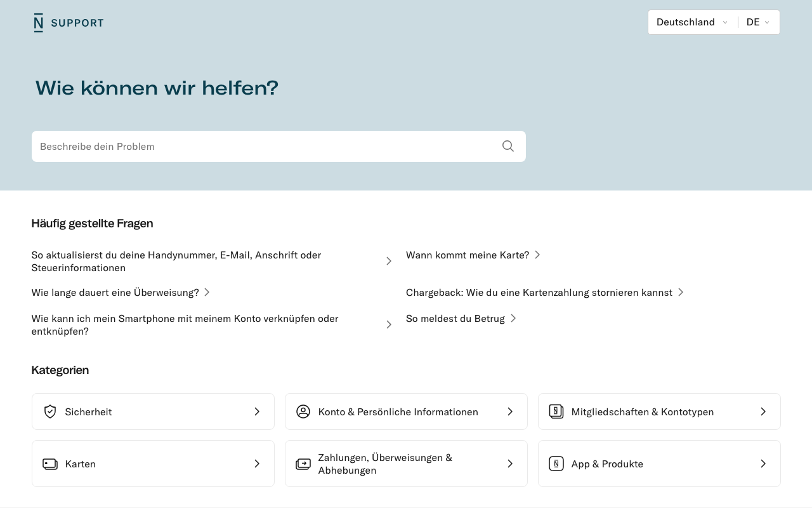Click the chevron on the Karten card
Image resolution: width=812 pixels, height=508 pixels.
tap(257, 464)
